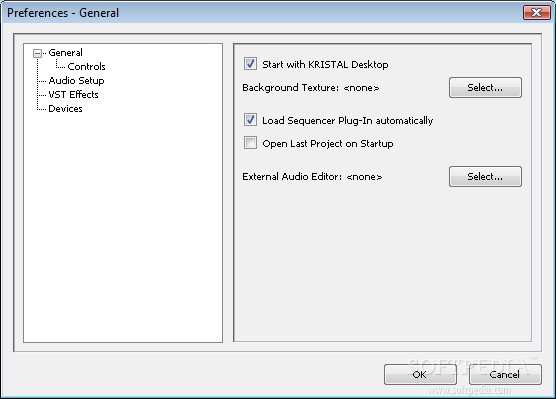Click the Load Sequencer Plug-In automatically text
The width and height of the screenshot is (556, 399).
[348, 121]
